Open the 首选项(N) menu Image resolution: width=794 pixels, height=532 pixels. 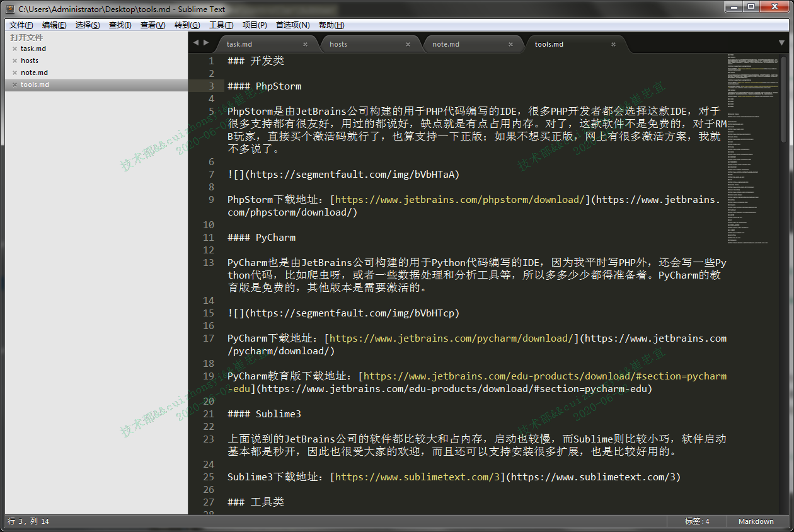point(293,25)
